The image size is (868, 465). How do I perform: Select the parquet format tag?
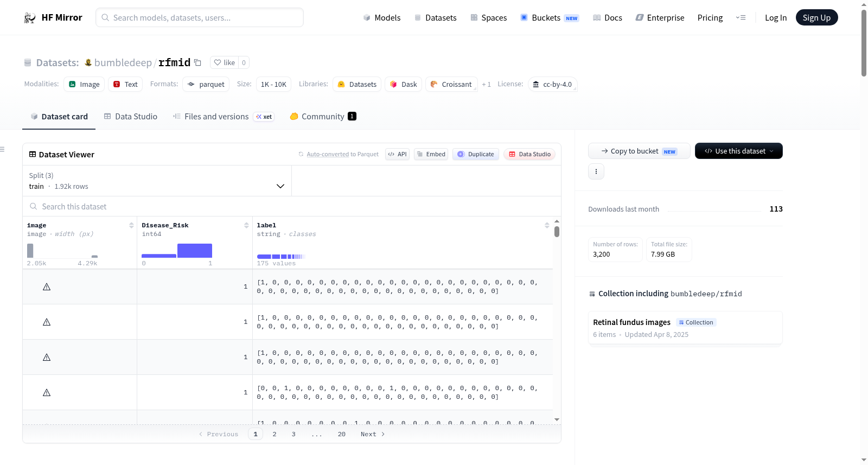pyautogui.click(x=206, y=84)
